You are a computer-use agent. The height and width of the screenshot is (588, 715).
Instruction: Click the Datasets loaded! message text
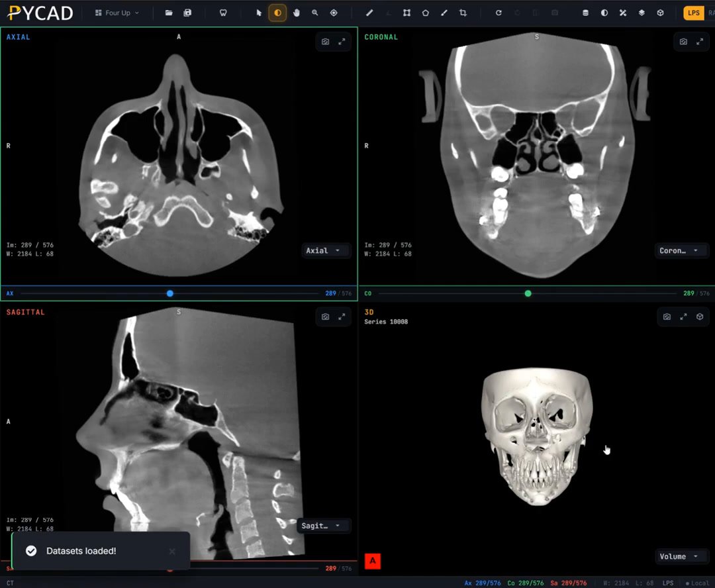tap(81, 551)
